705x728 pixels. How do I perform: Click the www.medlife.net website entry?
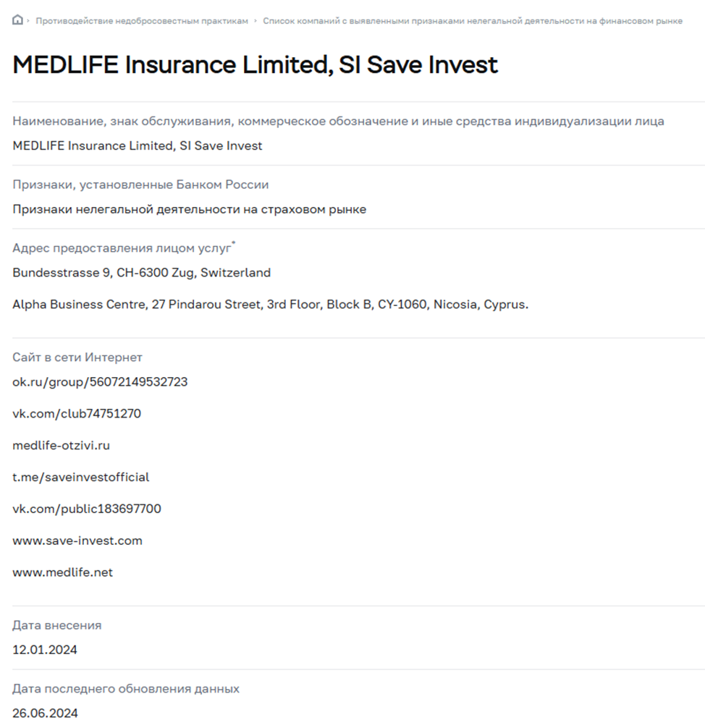click(x=63, y=572)
